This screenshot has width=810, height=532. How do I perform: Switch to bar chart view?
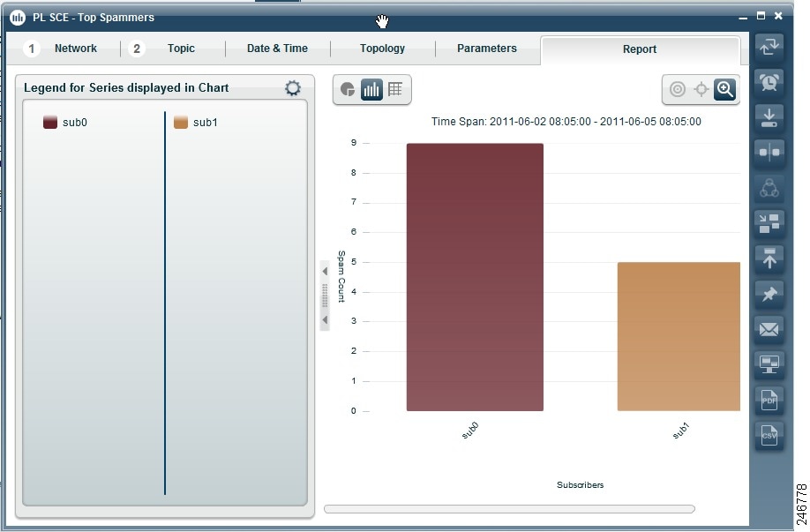click(x=371, y=89)
